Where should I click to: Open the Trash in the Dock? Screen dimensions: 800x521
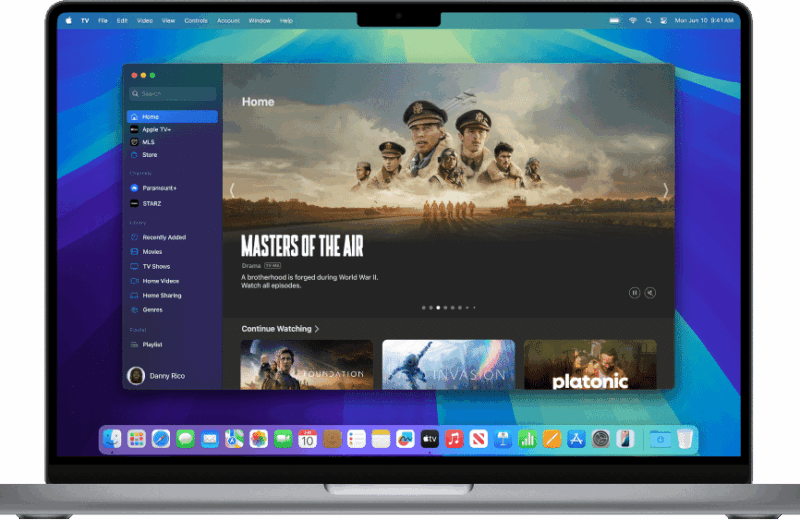click(685, 439)
